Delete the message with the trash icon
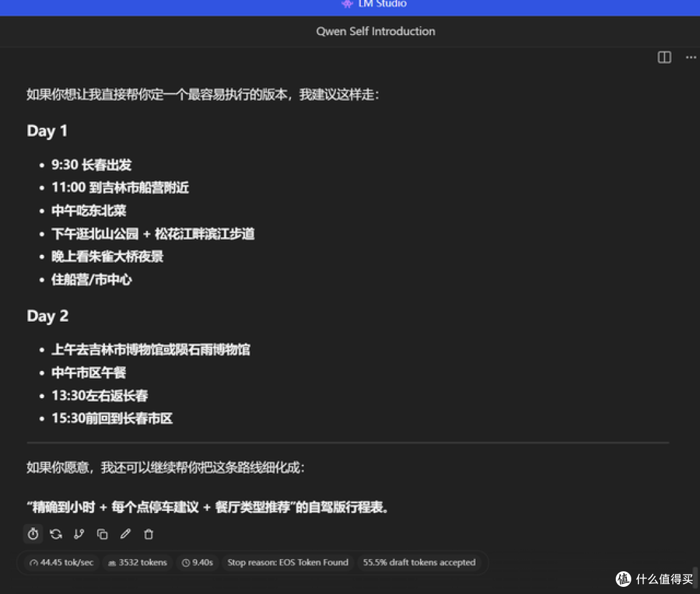The image size is (700, 594). point(148,534)
